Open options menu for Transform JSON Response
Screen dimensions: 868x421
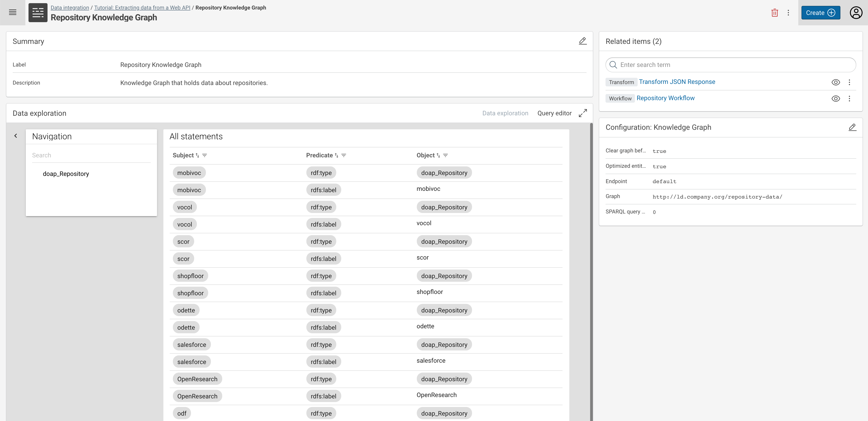[x=849, y=82]
